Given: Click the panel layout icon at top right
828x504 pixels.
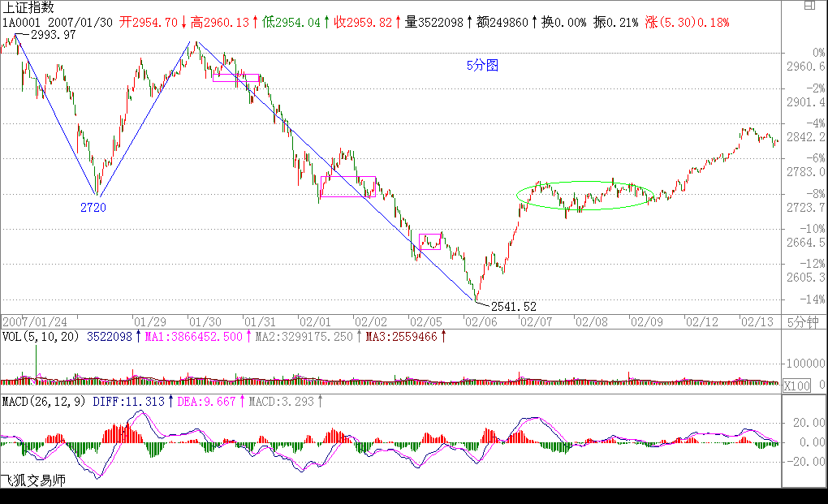Looking at the screenshot, I should (807, 6).
